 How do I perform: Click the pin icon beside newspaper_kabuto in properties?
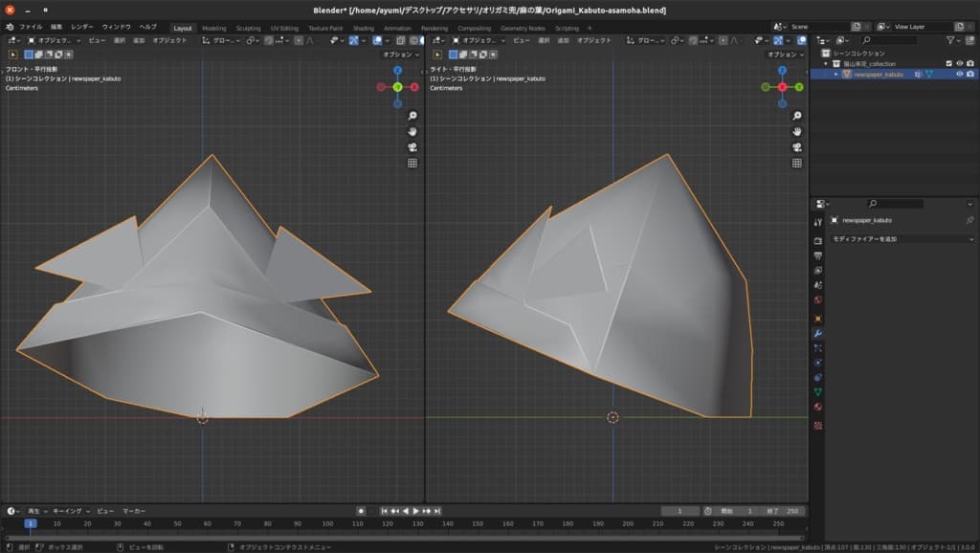969,220
